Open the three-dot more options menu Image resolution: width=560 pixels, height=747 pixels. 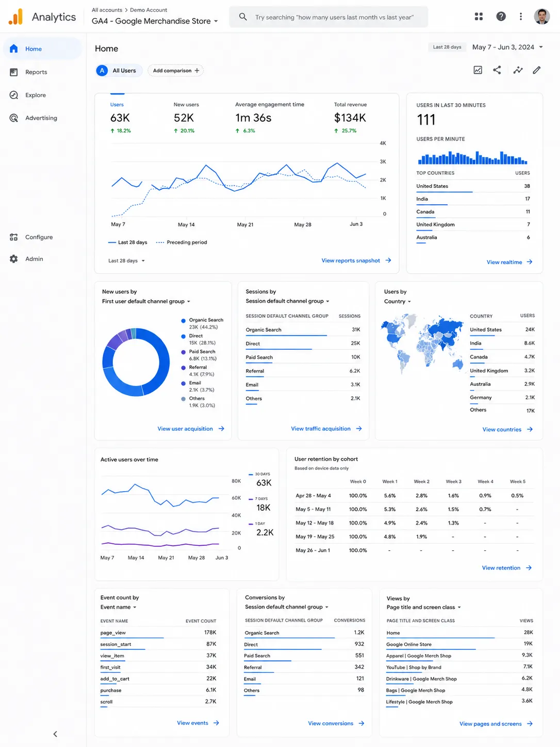point(521,17)
